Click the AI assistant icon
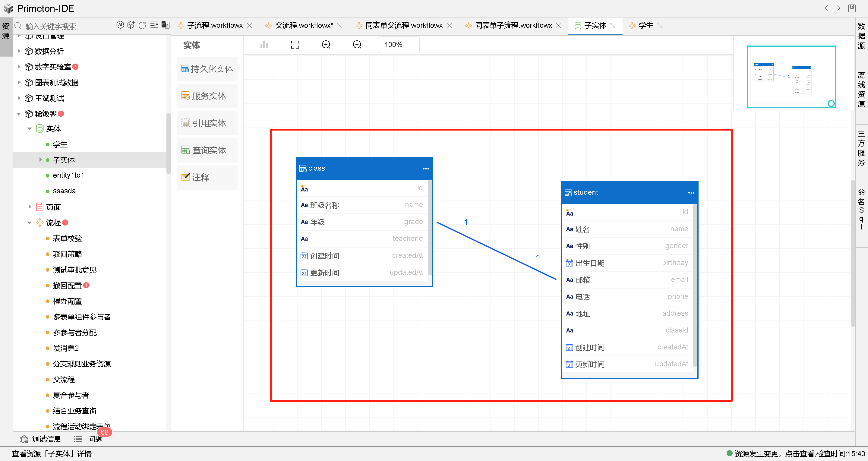Image resolution: width=868 pixels, height=461 pixels. (120, 25)
